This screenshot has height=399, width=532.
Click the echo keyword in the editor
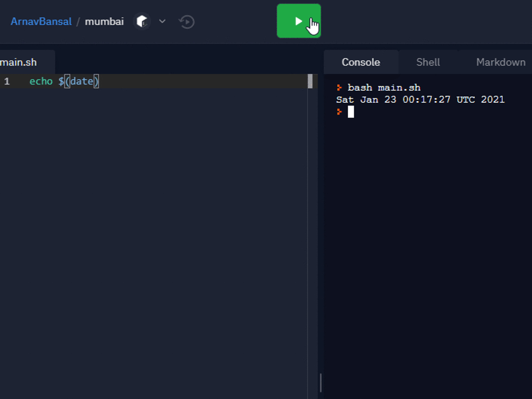[41, 81]
